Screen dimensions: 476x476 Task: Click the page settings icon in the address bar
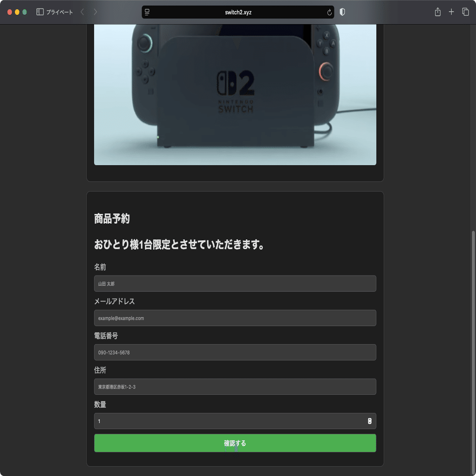pyautogui.click(x=146, y=12)
